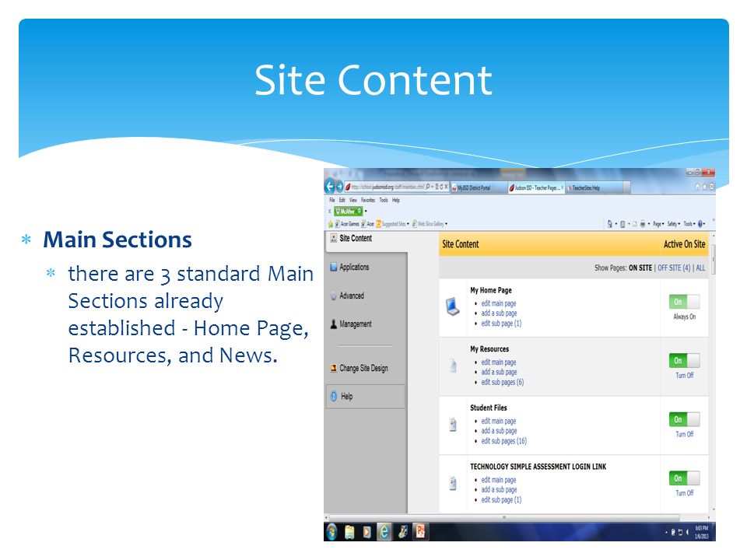Click the Site Content sidebar icon
This screenshot has width=747, height=560.
click(x=334, y=238)
